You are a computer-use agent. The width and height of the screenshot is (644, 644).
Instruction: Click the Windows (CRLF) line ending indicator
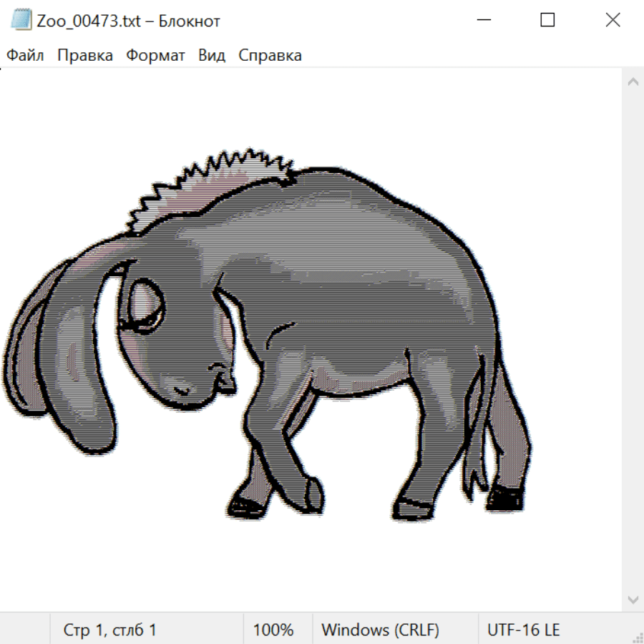click(380, 630)
